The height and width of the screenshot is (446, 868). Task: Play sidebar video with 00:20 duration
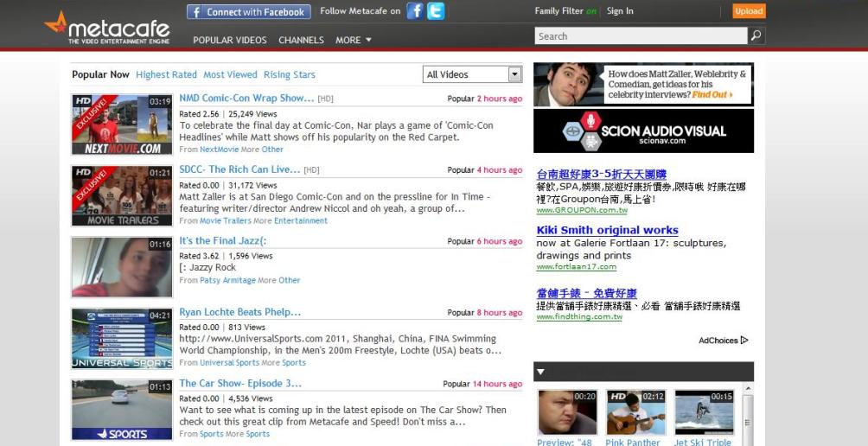click(x=568, y=413)
